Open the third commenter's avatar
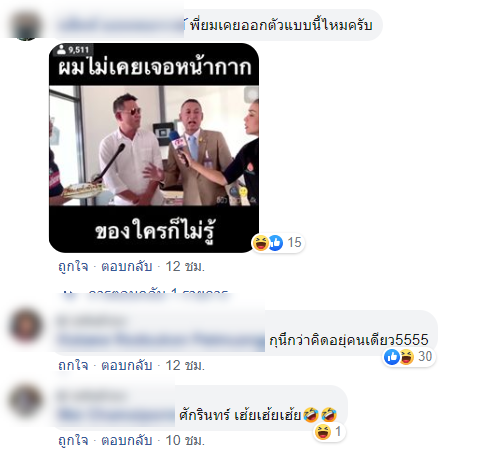The image size is (486, 458). (26, 401)
